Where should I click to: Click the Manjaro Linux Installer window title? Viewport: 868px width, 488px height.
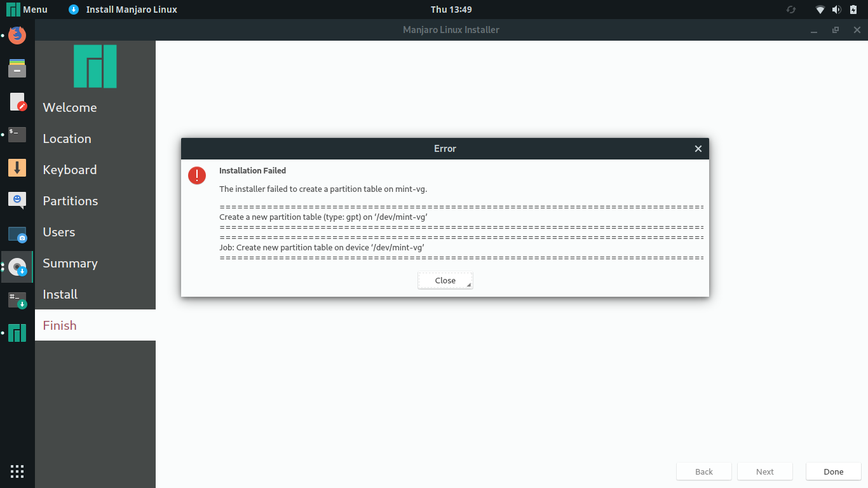click(451, 30)
